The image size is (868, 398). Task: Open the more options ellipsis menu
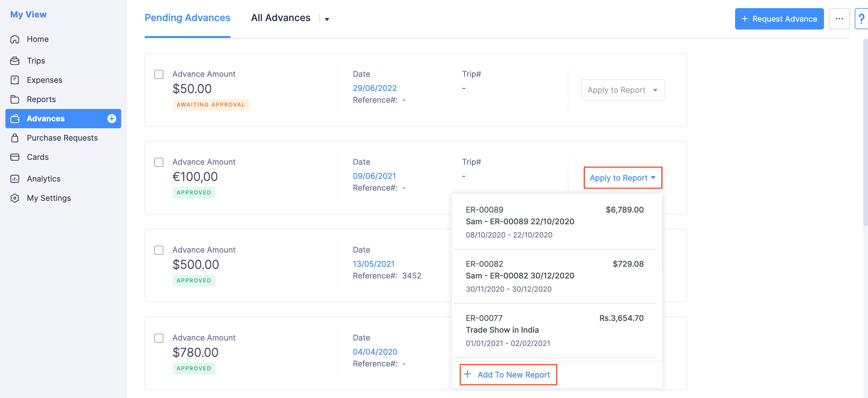[839, 19]
